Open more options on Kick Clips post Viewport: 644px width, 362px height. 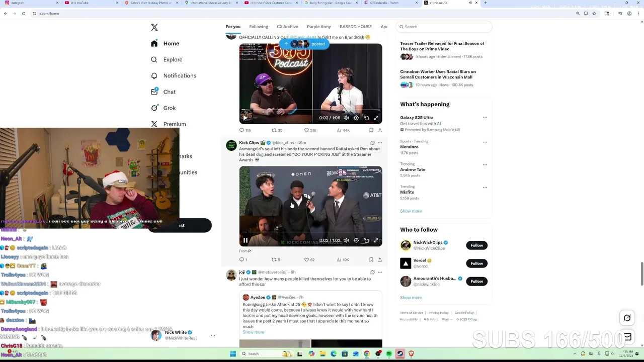[380, 143]
